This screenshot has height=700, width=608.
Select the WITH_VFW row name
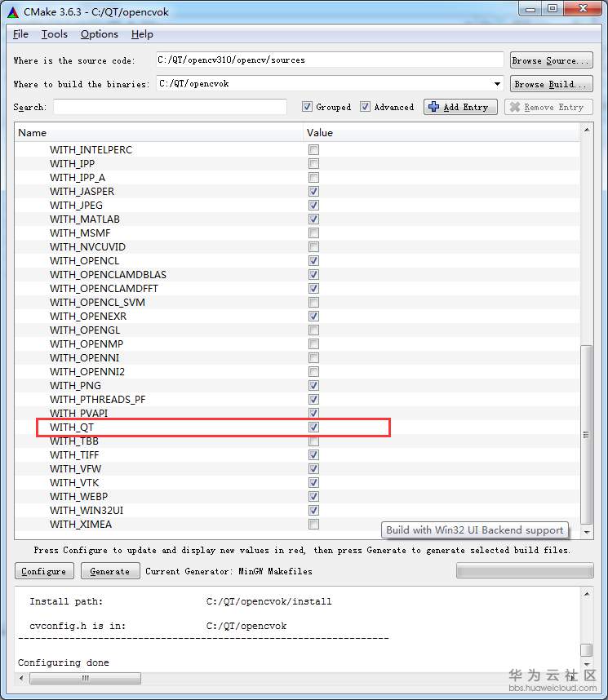76,469
